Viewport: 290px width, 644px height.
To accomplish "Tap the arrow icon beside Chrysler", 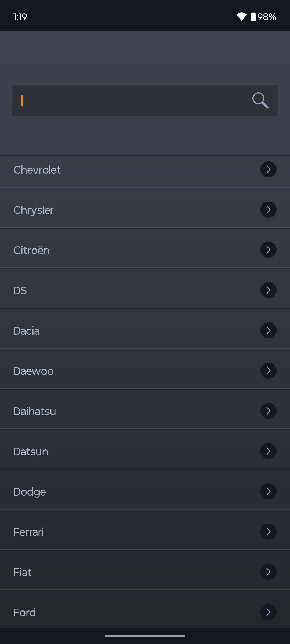I will [268, 210].
